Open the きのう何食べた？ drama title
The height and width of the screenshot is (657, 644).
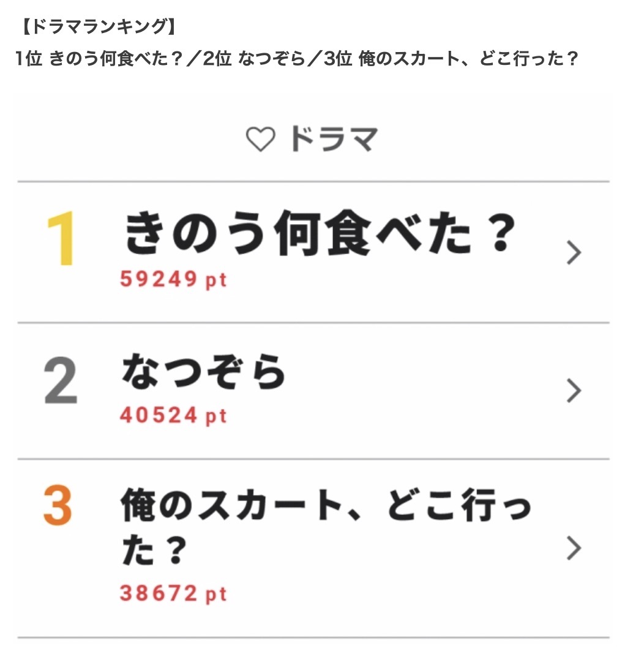tap(320, 233)
